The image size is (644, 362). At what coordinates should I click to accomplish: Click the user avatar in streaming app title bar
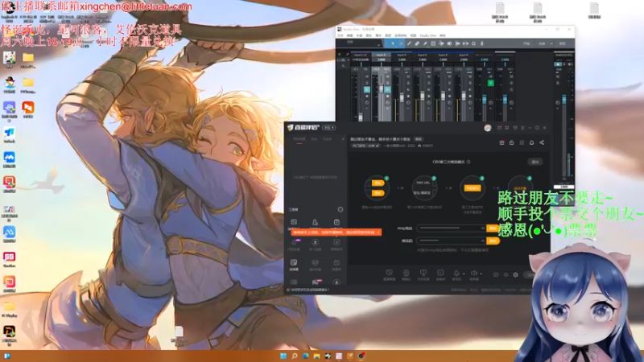tap(488, 128)
